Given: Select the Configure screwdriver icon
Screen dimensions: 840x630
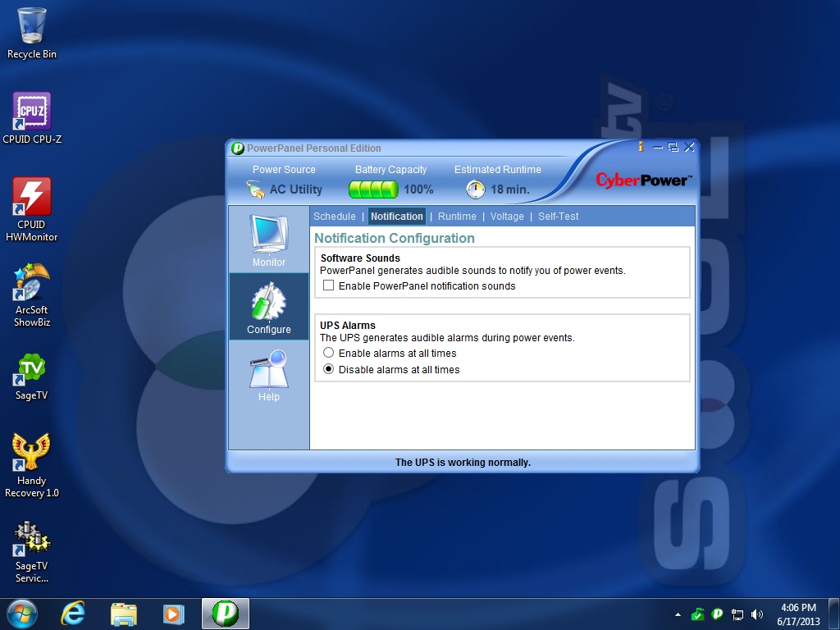Looking at the screenshot, I should [269, 300].
